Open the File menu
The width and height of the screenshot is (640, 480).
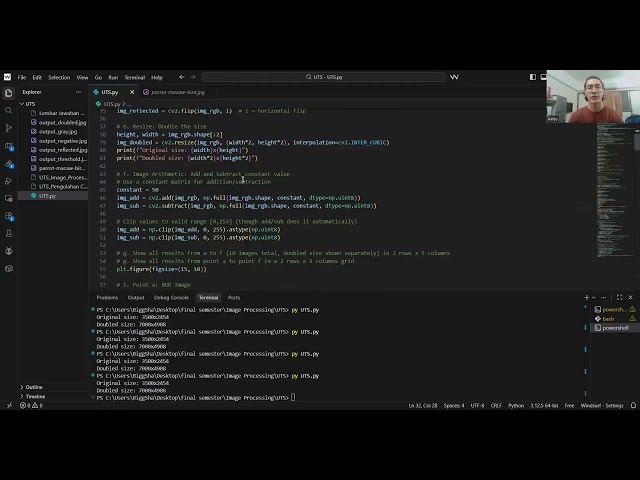pyautogui.click(x=22, y=77)
